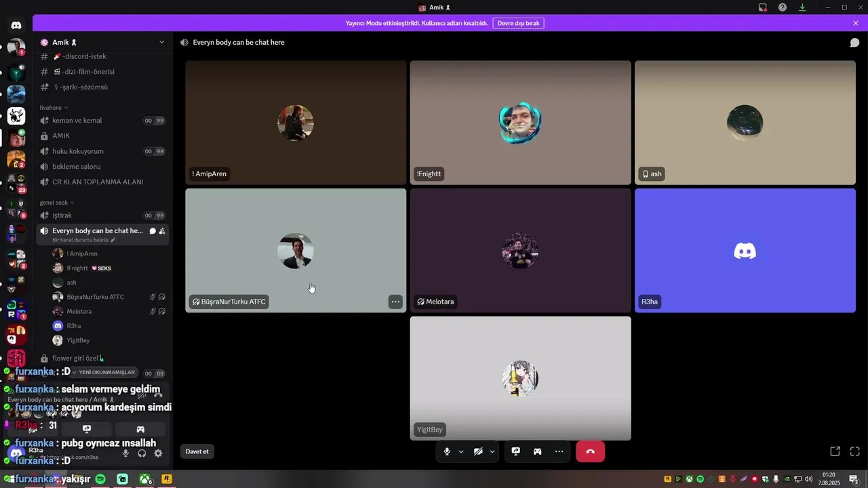
Task: Open Discord inbox icon in title bar
Action: pos(763,7)
